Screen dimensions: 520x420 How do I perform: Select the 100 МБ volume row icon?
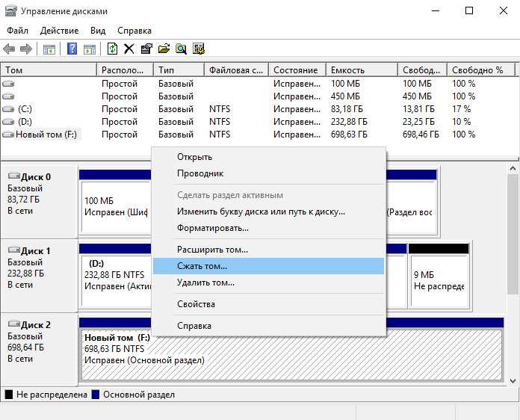8,84
